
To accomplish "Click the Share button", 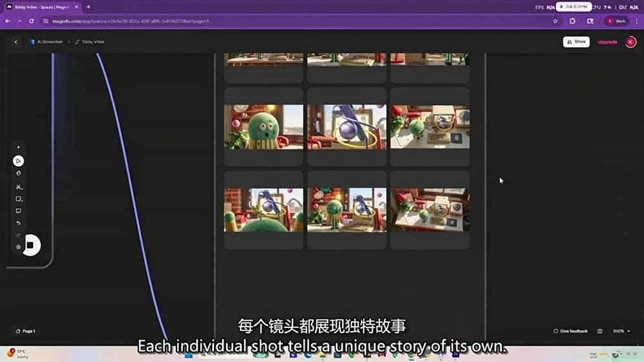I will coord(576,42).
